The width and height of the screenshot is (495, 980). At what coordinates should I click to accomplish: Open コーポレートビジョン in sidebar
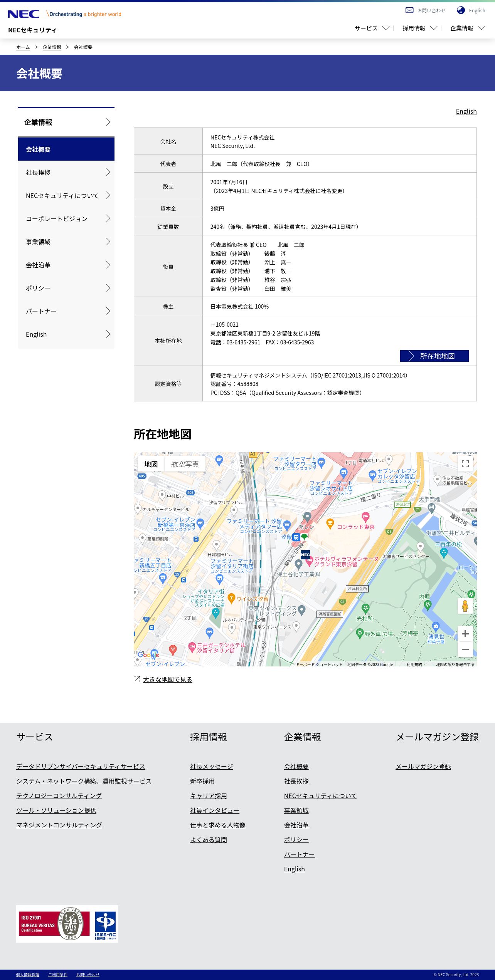point(66,218)
